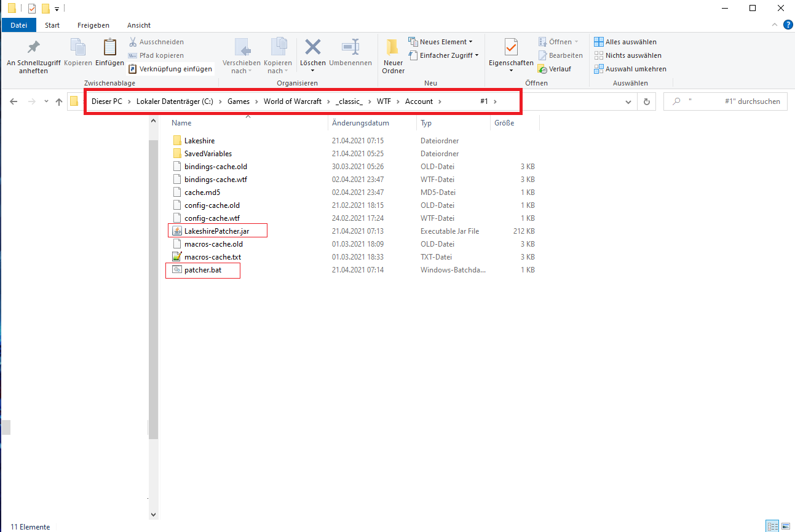The width and height of the screenshot is (795, 532).
Task: Click Kopieren nach icon
Action: pyautogui.click(x=278, y=57)
